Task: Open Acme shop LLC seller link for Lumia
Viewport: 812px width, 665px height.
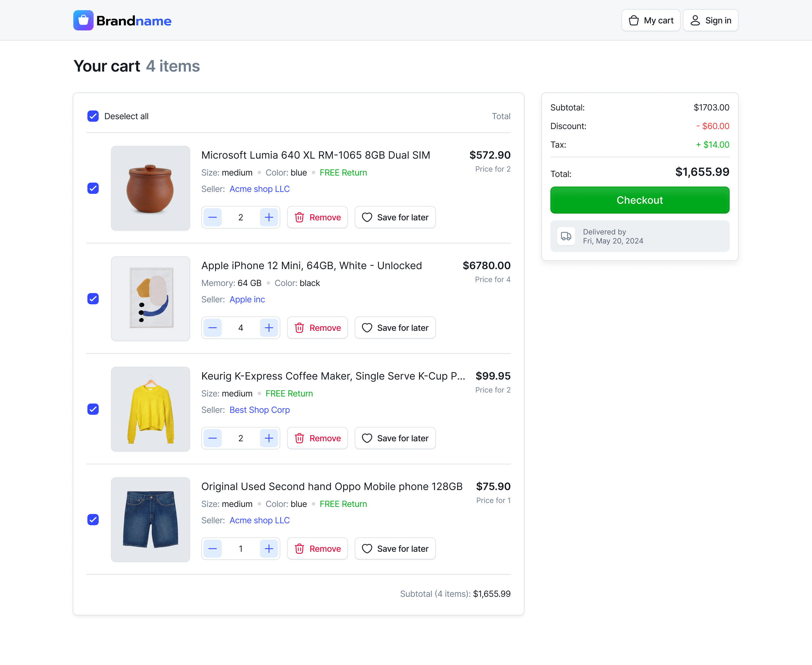Action: tap(259, 189)
